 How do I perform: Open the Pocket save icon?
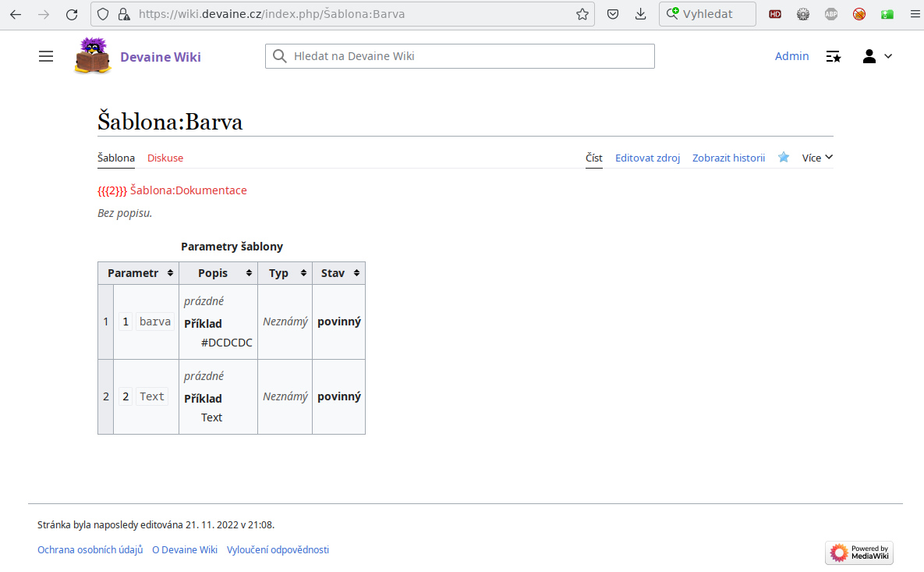(x=614, y=14)
